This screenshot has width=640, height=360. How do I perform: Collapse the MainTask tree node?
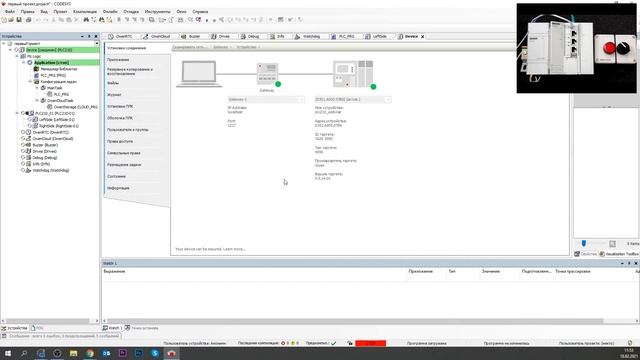37,88
